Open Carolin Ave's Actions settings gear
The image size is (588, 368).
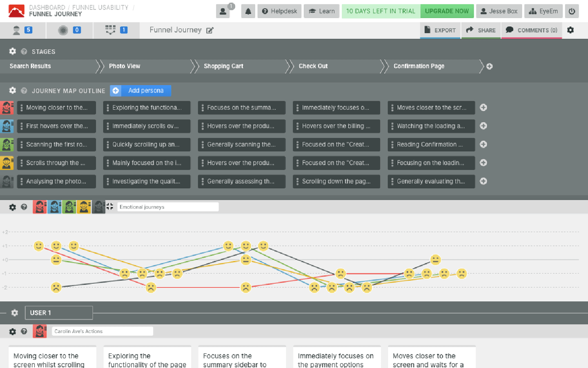coord(13,331)
